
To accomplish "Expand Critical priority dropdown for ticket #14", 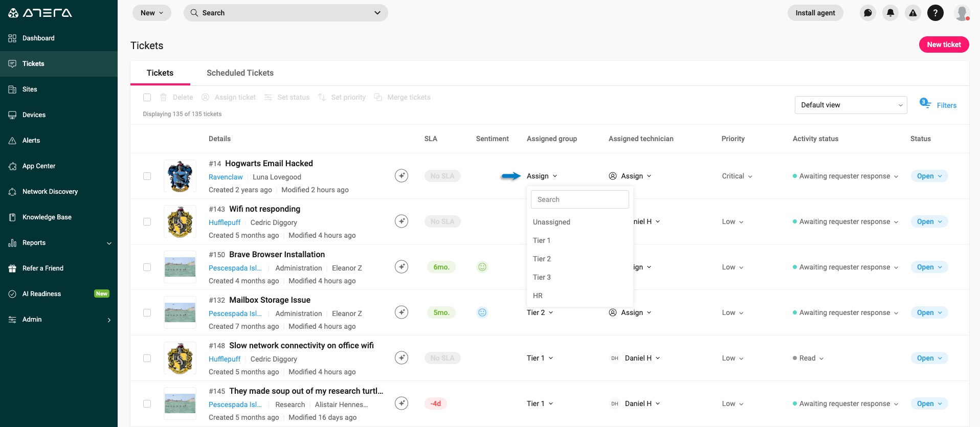I will (737, 176).
